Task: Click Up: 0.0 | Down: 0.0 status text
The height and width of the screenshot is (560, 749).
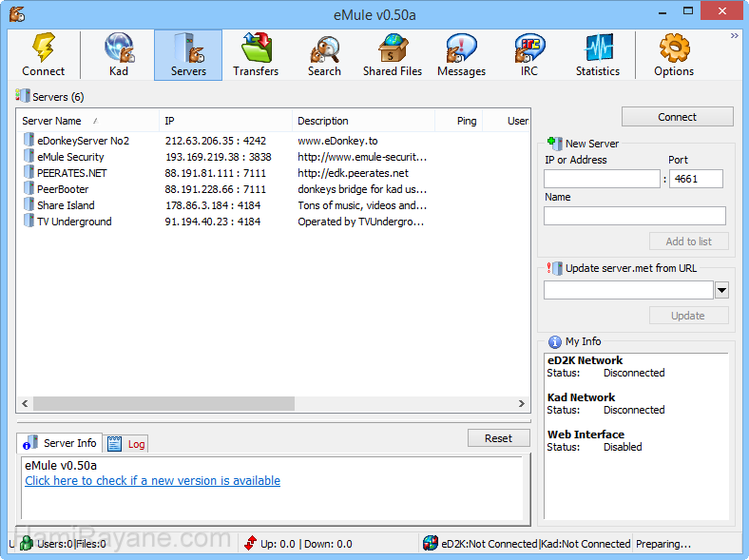Action: [306, 544]
